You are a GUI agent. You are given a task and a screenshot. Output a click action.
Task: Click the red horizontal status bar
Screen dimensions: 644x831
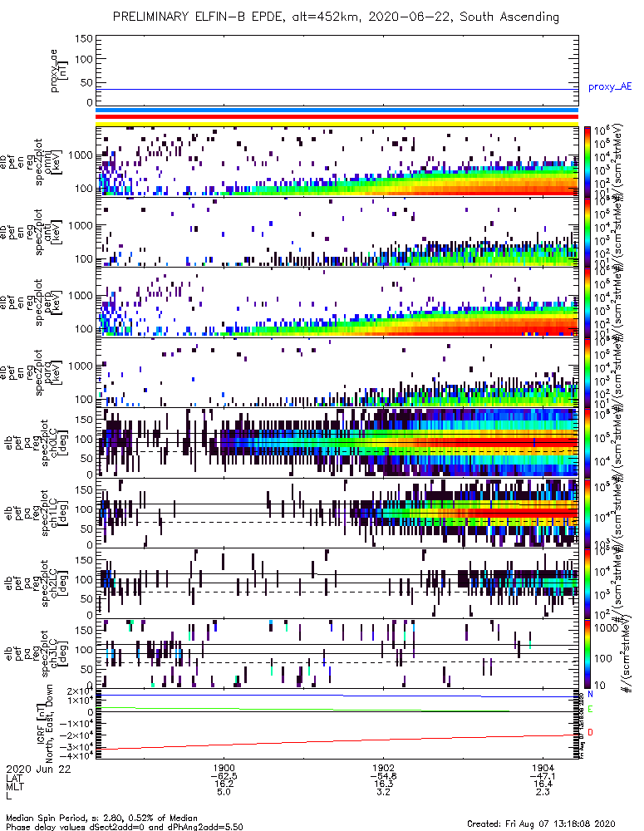pyautogui.click(x=337, y=116)
